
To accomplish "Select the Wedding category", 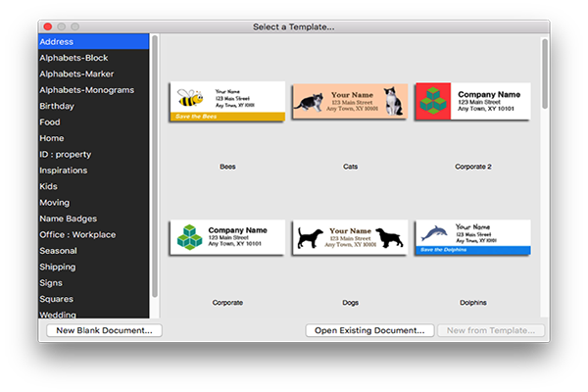I will [93, 315].
